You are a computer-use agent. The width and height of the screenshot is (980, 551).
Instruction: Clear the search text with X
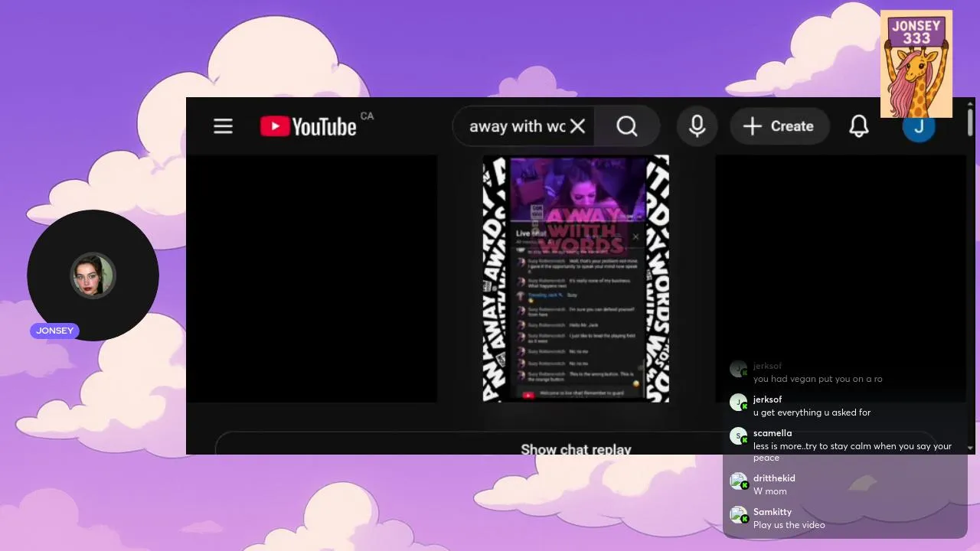click(578, 126)
